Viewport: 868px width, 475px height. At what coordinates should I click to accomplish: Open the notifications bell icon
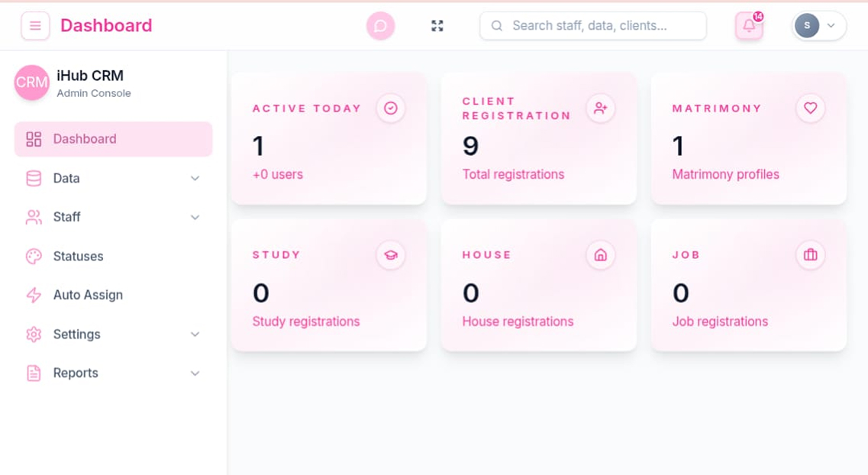click(749, 26)
